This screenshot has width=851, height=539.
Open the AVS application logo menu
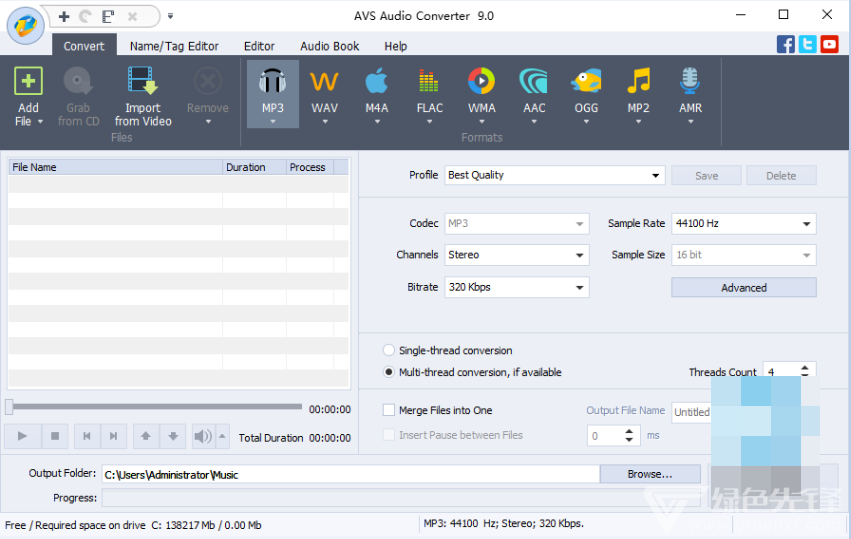point(26,25)
